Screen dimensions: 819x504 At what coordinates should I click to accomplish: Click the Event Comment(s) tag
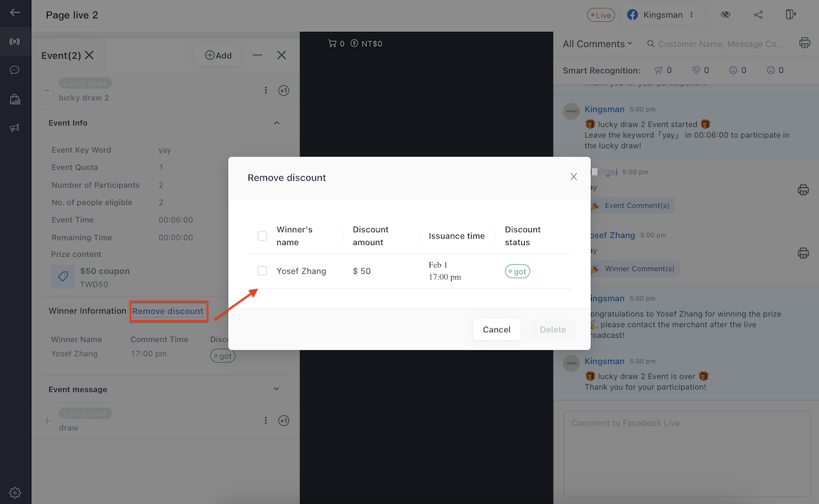631,206
